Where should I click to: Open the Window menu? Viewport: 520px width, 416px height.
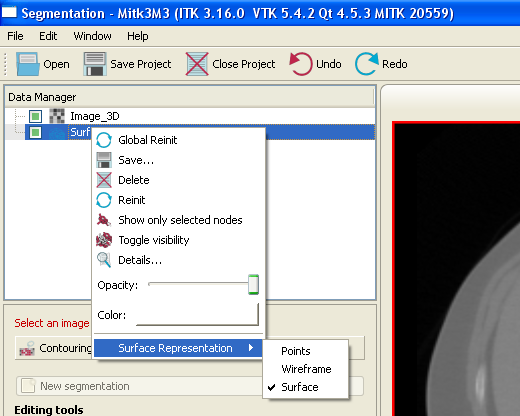pos(92,36)
